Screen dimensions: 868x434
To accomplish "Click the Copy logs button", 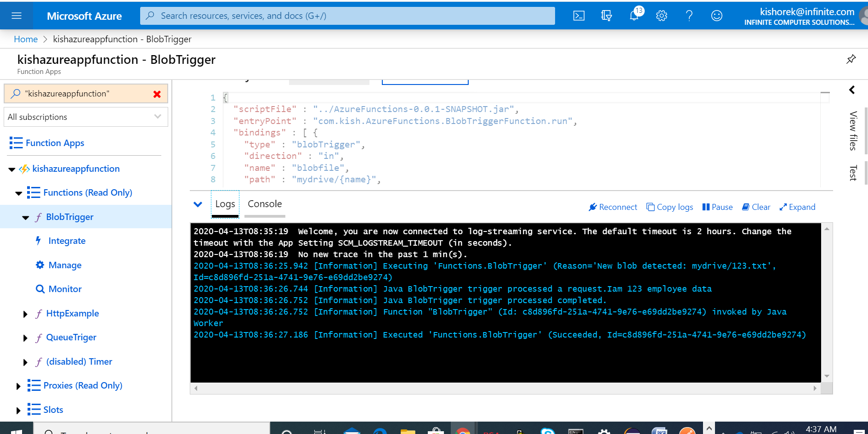I will click(669, 207).
